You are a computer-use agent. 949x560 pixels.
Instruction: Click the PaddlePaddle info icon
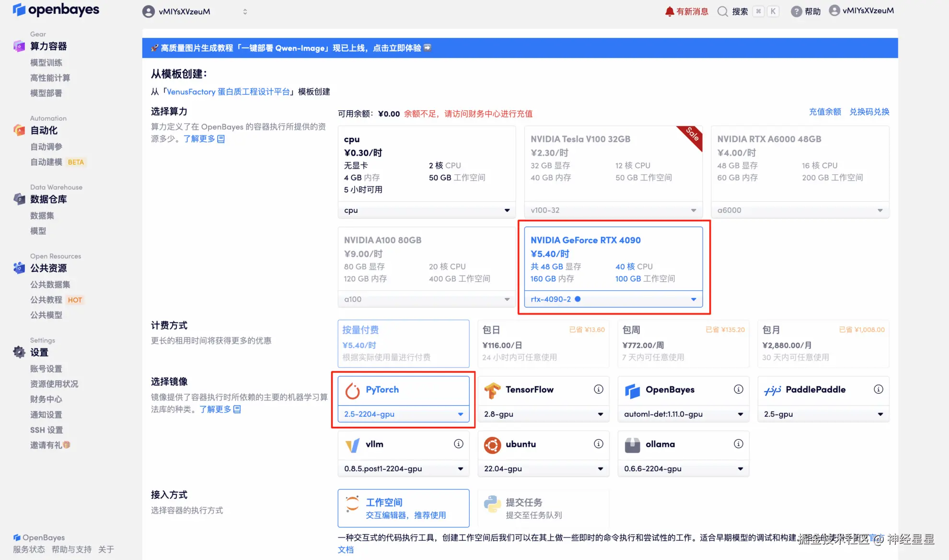(x=878, y=389)
